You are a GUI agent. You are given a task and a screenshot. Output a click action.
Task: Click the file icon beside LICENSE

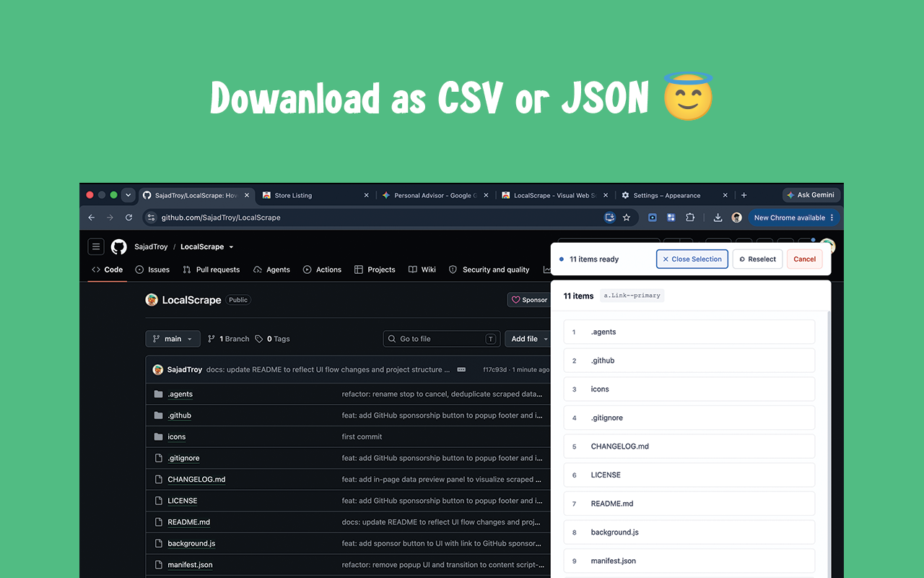point(159,501)
